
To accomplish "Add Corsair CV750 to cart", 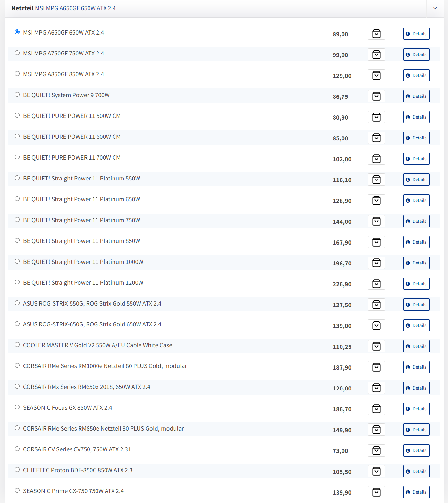I will pos(376,450).
